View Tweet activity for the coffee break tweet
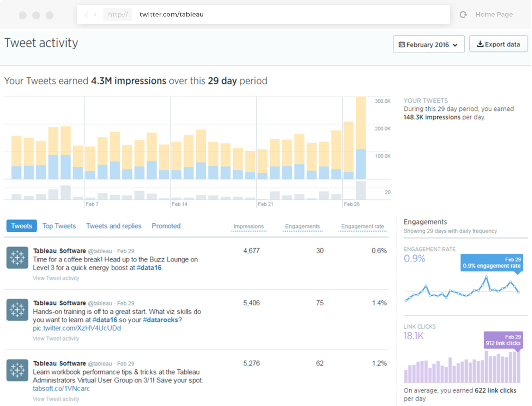 [x=56, y=278]
